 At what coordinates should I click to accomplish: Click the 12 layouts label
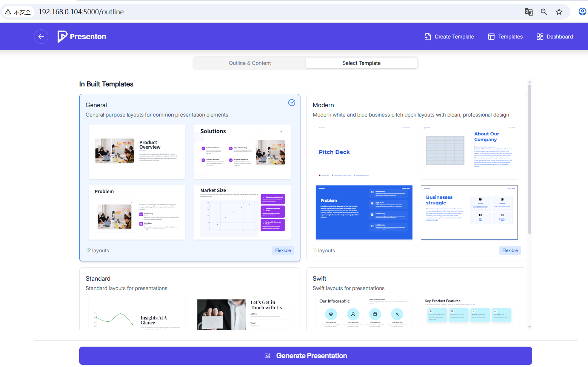(97, 250)
